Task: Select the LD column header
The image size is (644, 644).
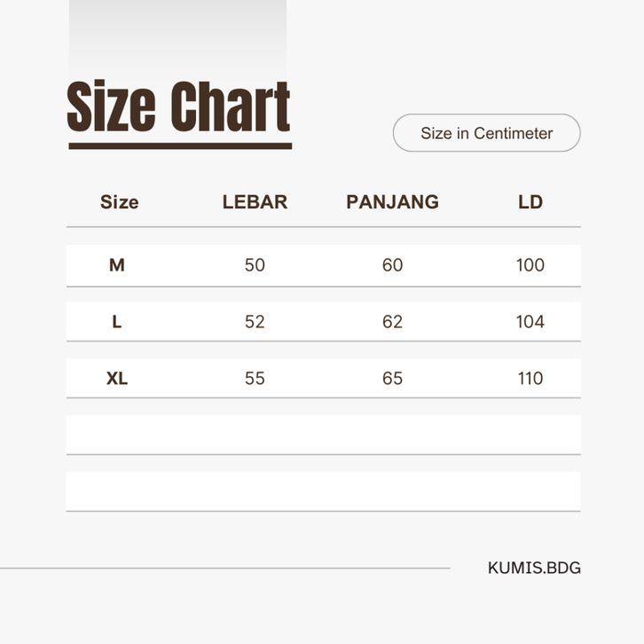Action: pyautogui.click(x=530, y=202)
